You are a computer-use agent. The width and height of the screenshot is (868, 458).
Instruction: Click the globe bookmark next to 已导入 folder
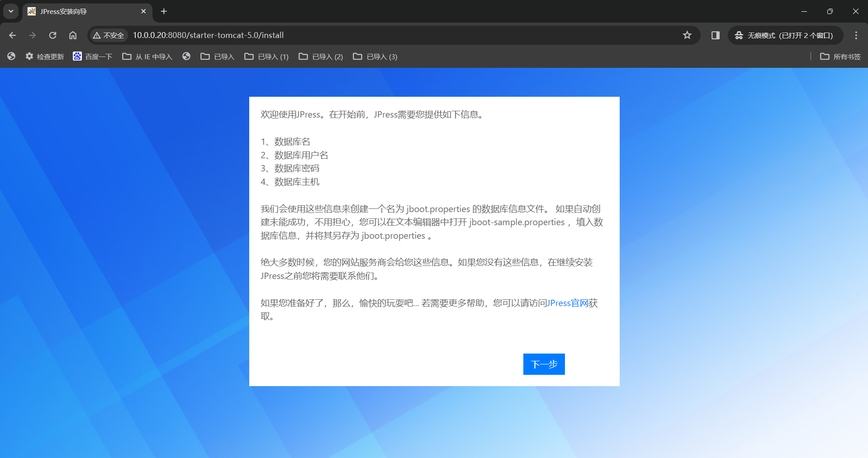click(x=186, y=56)
